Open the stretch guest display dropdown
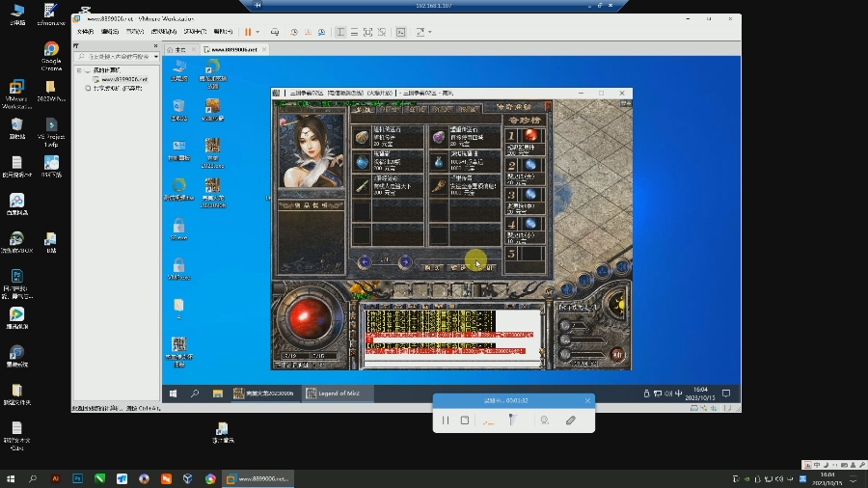This screenshot has width=868, height=488. point(429,32)
